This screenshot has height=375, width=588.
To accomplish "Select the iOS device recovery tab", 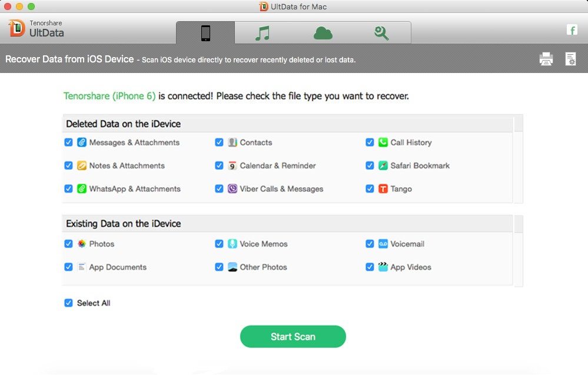I will coord(205,33).
